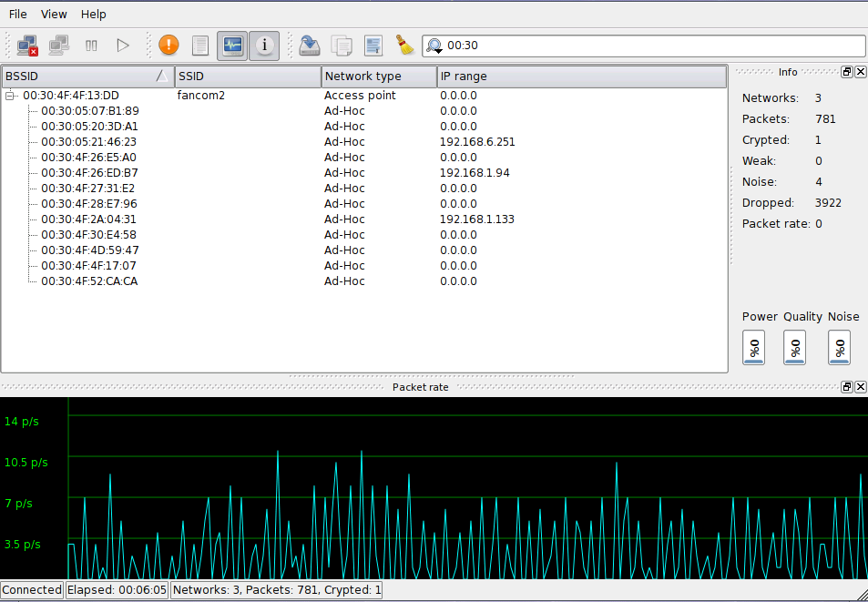This screenshot has width=868, height=602.
Task: Click the Power level gauge
Action: click(753, 348)
